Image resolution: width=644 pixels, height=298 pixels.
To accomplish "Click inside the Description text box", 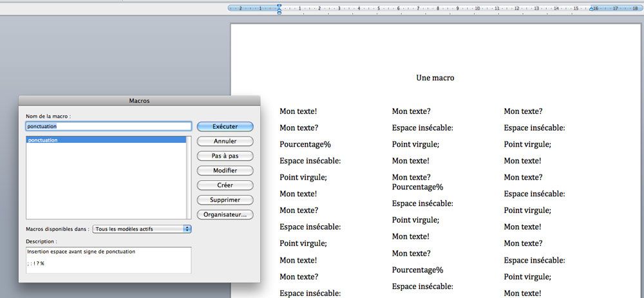I will [108, 260].
